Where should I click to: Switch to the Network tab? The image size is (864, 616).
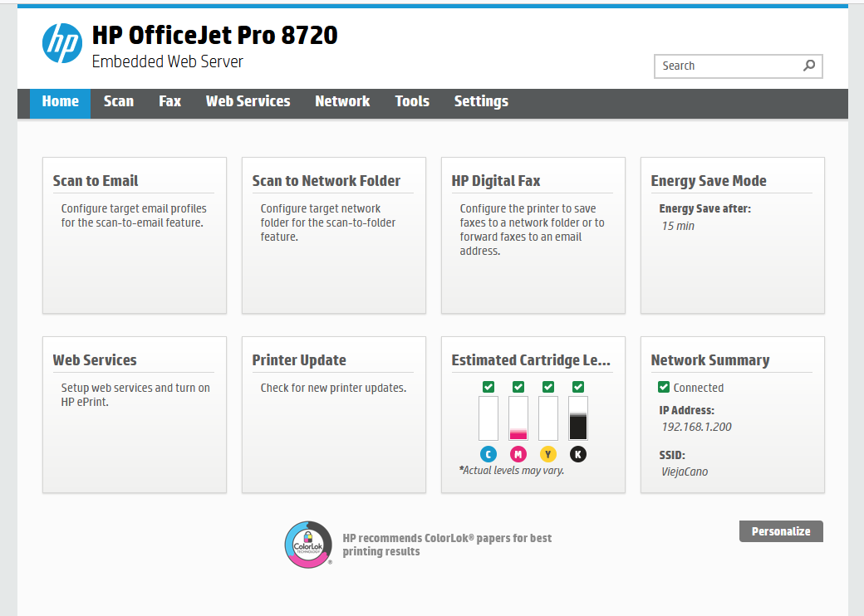(342, 102)
